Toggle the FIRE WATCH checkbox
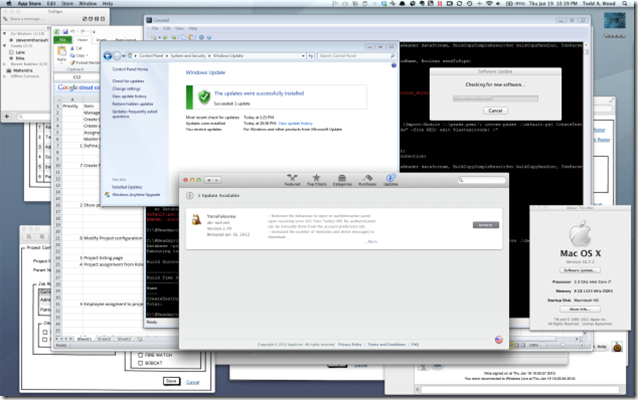This screenshot has width=638, height=400. [140, 355]
